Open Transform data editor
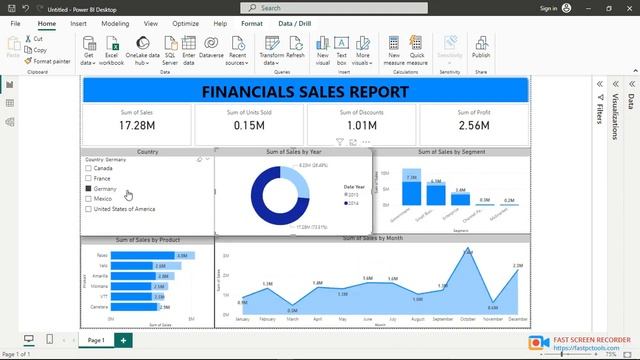640x360 pixels. click(271, 51)
